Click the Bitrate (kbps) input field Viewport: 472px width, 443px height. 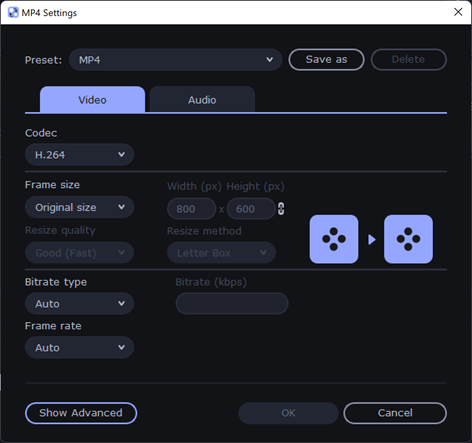(x=232, y=303)
